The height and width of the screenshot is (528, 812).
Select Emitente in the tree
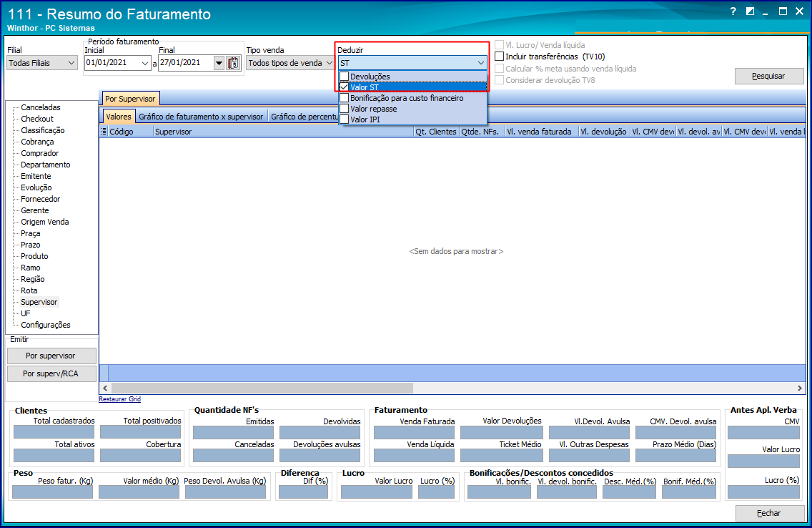click(x=36, y=176)
